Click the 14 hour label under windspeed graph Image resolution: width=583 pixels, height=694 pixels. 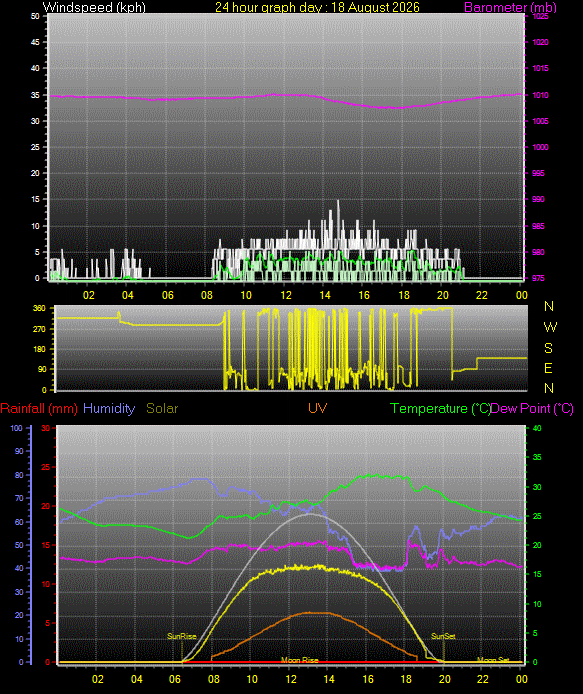[x=325, y=295]
